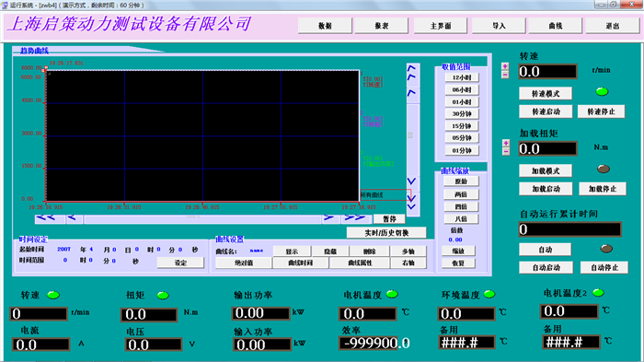Click the single left arrow below chart
The image size is (644, 362).
pyautogui.click(x=74, y=218)
